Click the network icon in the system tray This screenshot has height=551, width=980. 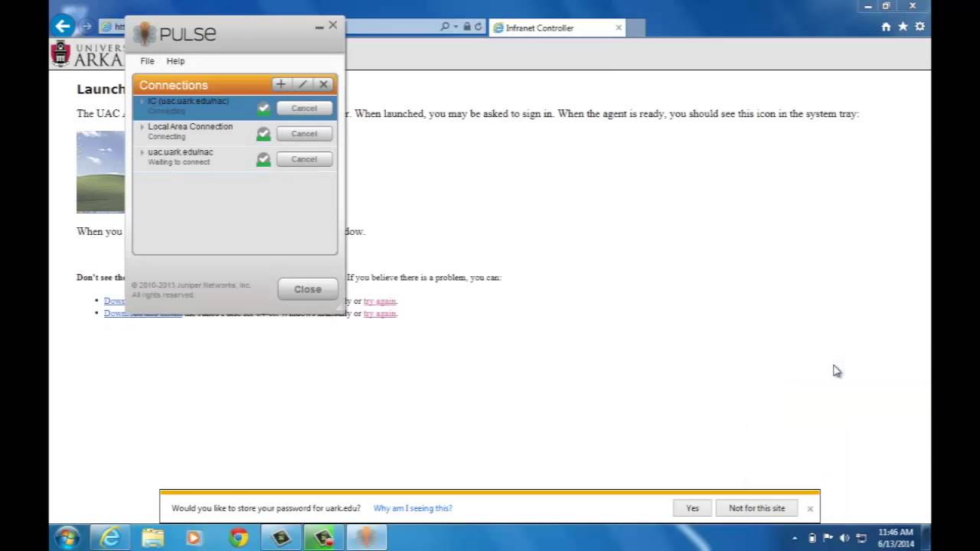click(861, 538)
